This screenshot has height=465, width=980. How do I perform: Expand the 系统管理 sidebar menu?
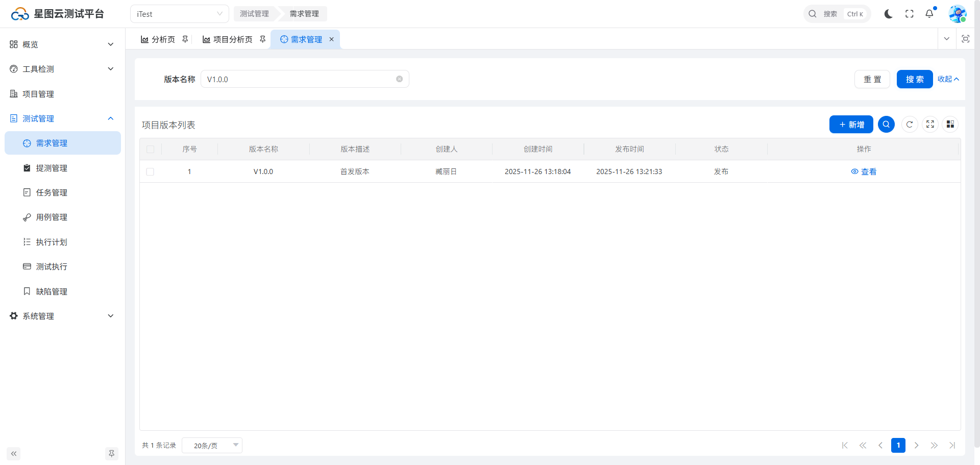coord(61,316)
